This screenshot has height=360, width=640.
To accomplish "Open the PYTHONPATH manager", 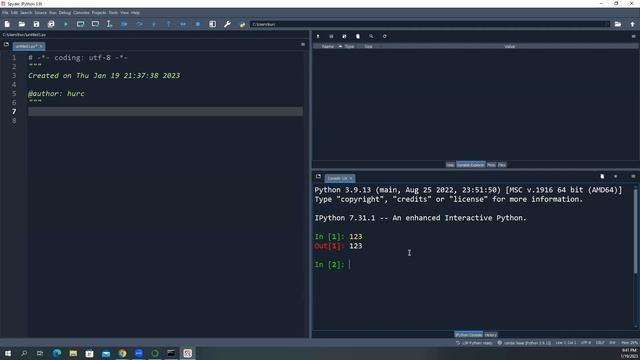I will (x=242, y=24).
